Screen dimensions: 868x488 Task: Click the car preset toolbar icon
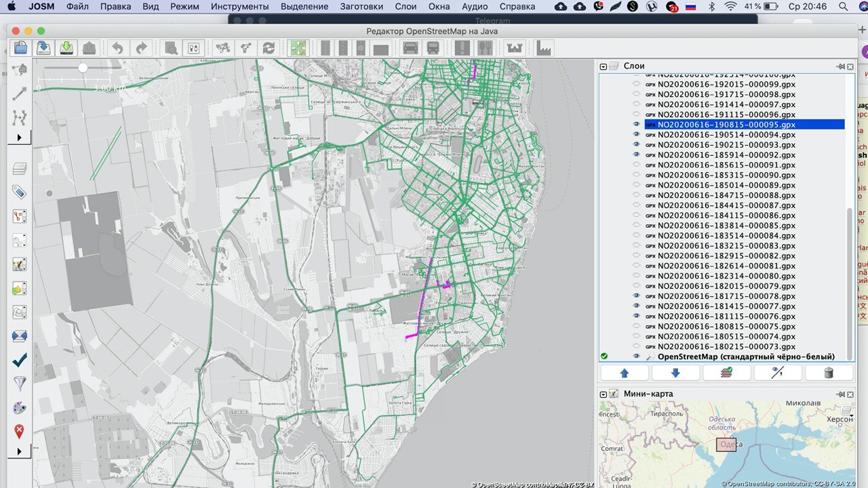tap(410, 48)
